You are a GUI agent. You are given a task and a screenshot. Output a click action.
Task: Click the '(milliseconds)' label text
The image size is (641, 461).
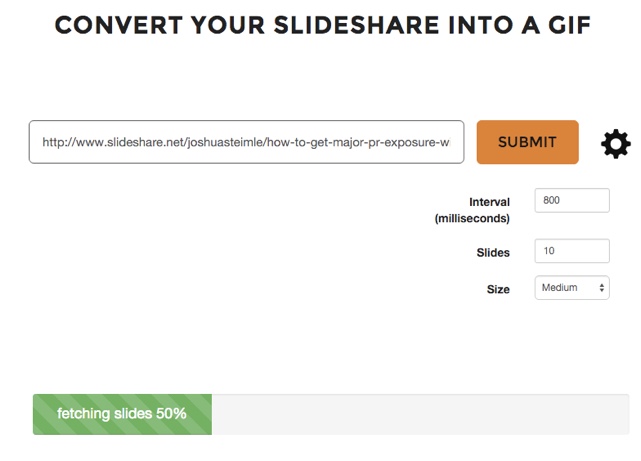[472, 219]
